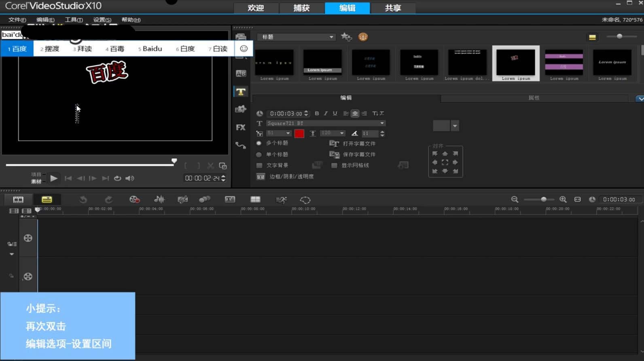This screenshot has width=644, height=361.
Task: Open the File menu
Action: click(17, 19)
